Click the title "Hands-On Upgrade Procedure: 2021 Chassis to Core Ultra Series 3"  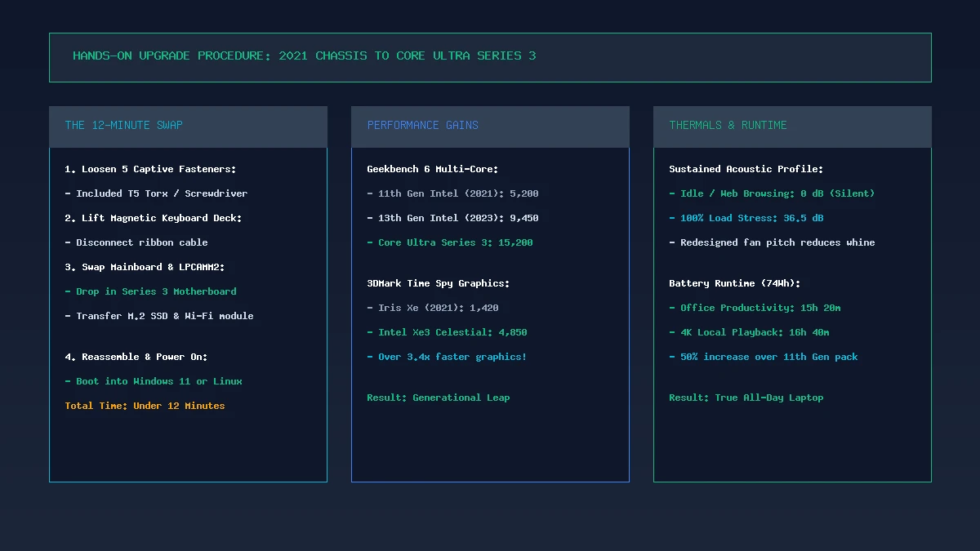tap(305, 56)
